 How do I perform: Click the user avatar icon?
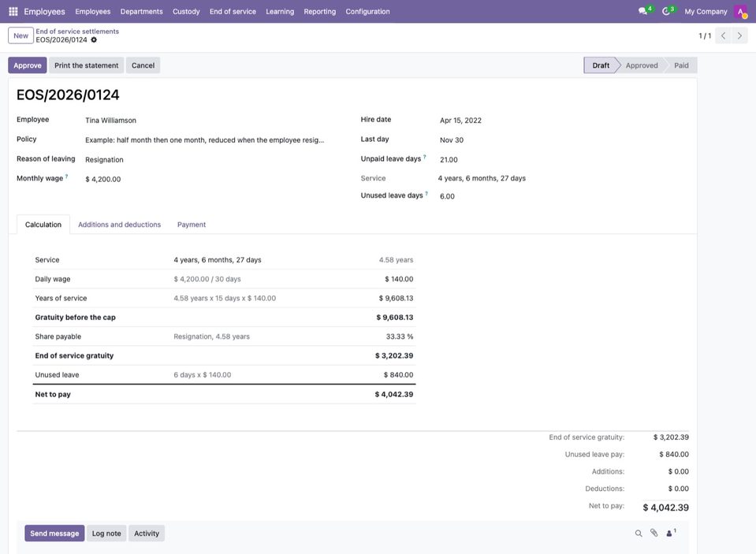pos(740,11)
